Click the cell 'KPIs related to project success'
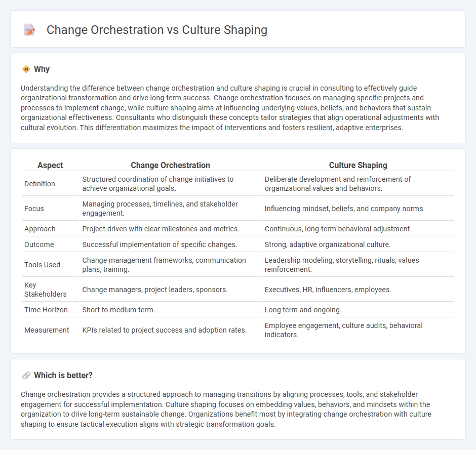Screen dimensions: 476x450 click(x=170, y=330)
